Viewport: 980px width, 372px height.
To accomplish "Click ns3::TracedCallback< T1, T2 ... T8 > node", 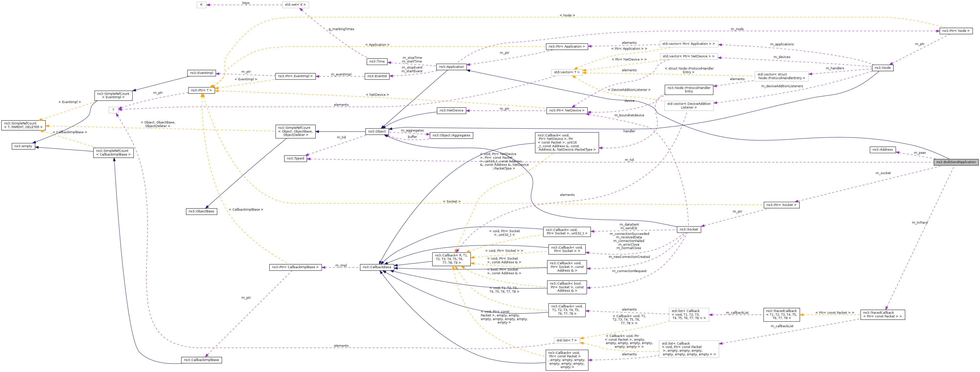I will (781, 314).
